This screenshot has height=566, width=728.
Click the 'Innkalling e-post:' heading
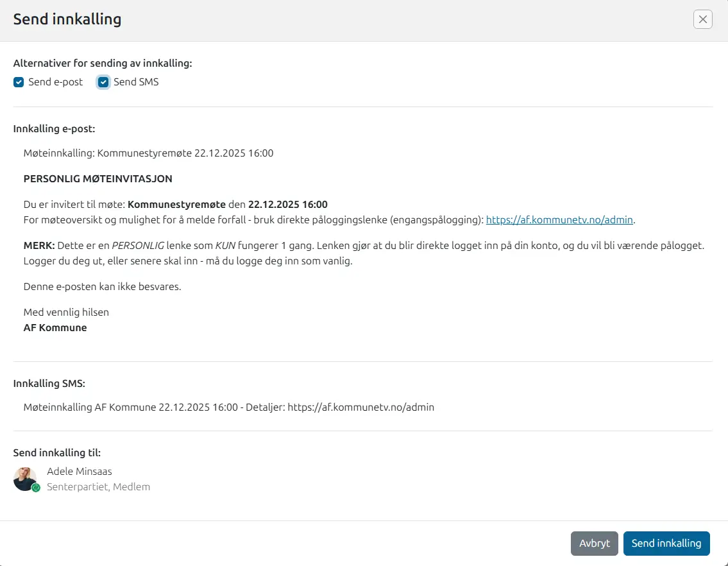[x=54, y=129]
